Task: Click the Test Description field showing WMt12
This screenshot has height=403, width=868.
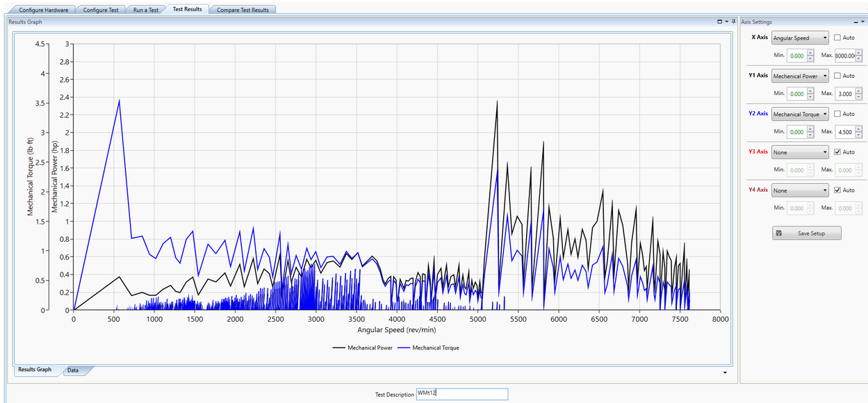Action: pos(462,394)
